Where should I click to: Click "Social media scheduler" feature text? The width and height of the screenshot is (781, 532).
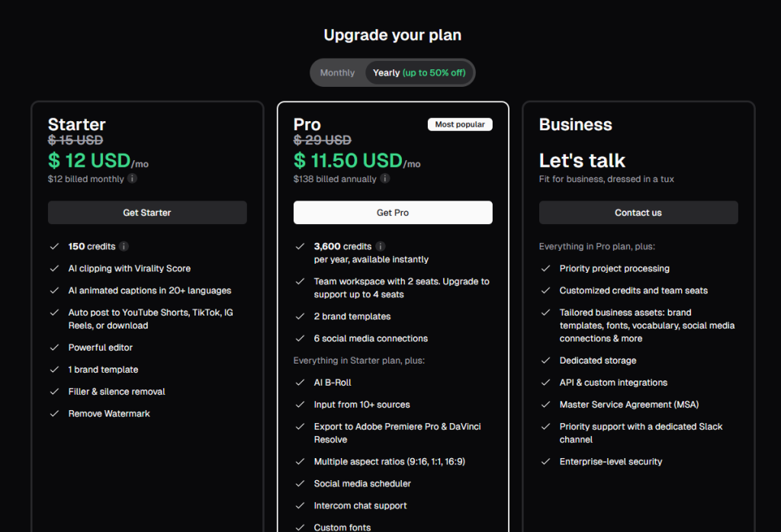362,484
